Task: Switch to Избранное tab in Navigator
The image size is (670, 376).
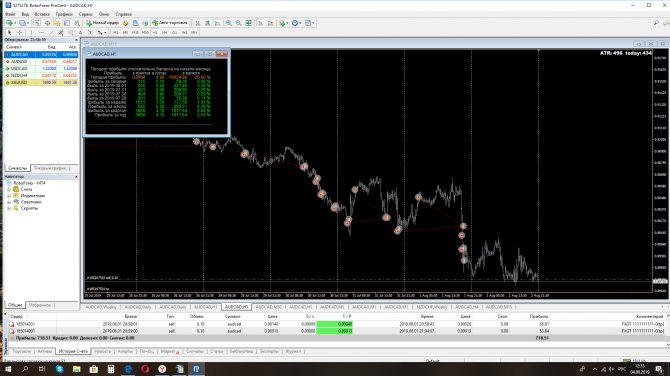Action: coord(40,305)
